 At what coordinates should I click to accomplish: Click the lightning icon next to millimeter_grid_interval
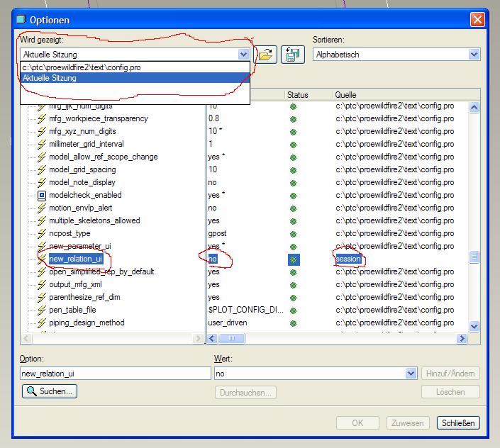click(42, 145)
